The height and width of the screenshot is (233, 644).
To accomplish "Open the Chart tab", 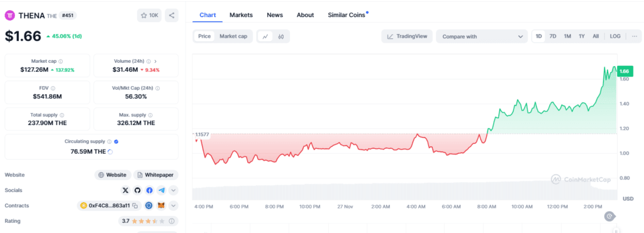I will click(x=208, y=15).
